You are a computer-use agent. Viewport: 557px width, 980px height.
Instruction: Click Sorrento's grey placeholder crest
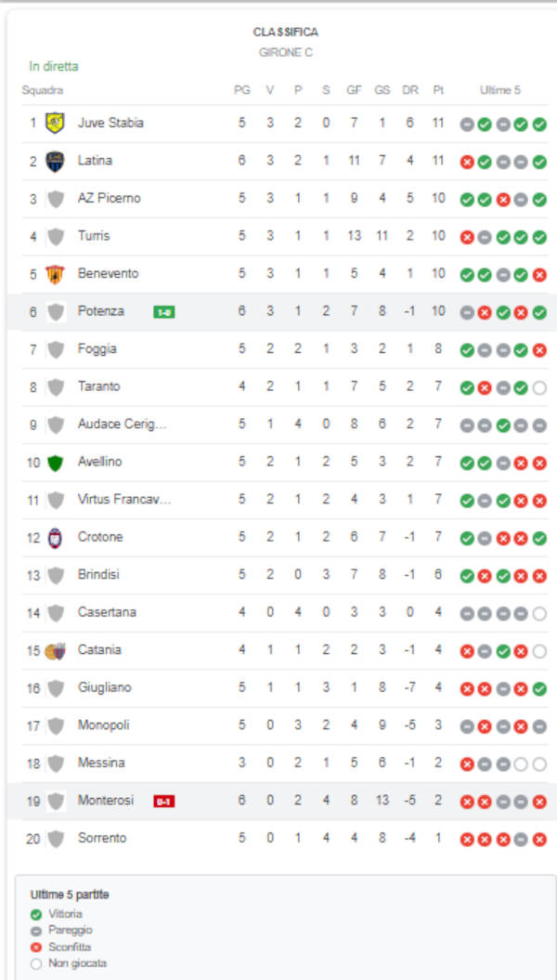(55, 839)
